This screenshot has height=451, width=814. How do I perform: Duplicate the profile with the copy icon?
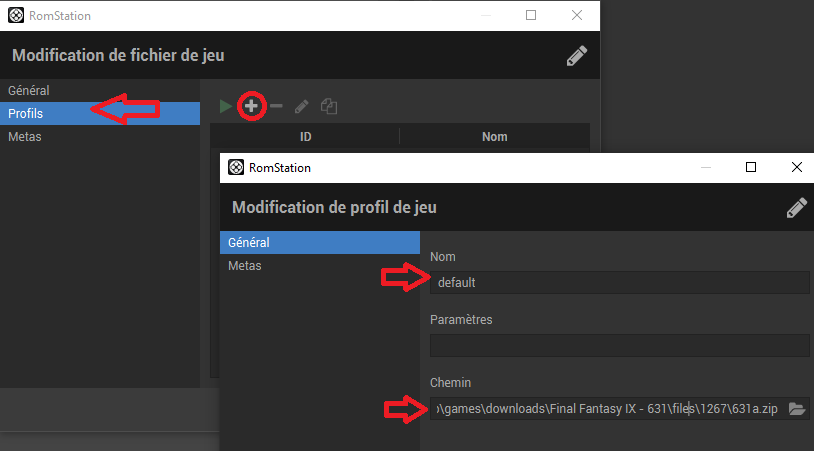[328, 105]
